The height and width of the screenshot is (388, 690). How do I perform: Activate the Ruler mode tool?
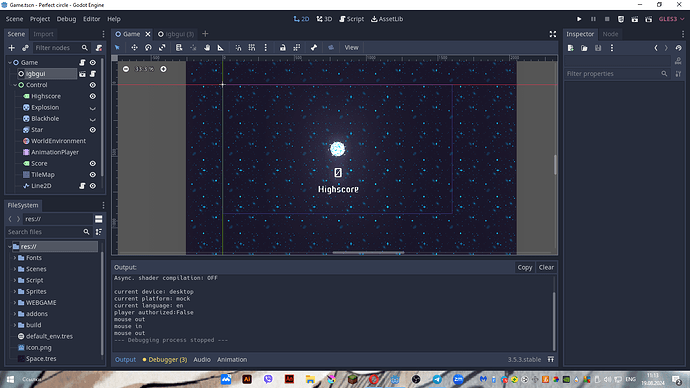220,48
